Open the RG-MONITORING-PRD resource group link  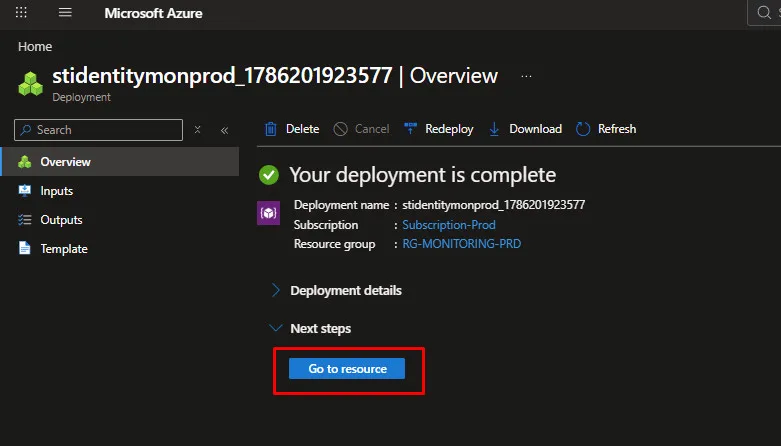(x=462, y=244)
